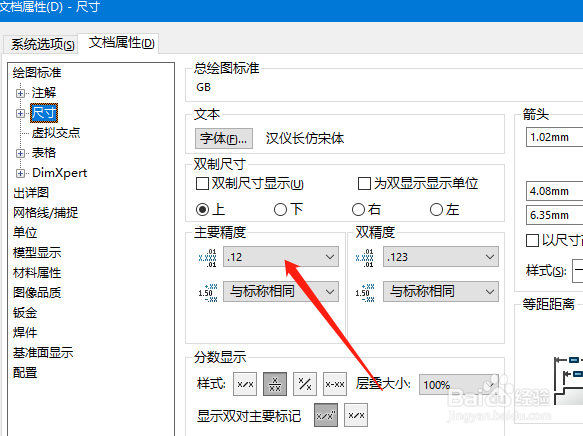Select the 上 position radio button
The width and height of the screenshot is (583, 436).
[202, 210]
